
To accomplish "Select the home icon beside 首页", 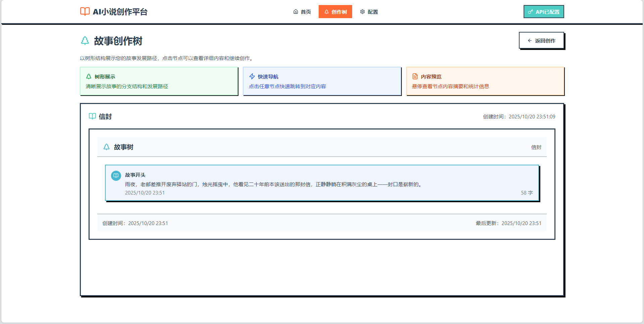I will [295, 11].
